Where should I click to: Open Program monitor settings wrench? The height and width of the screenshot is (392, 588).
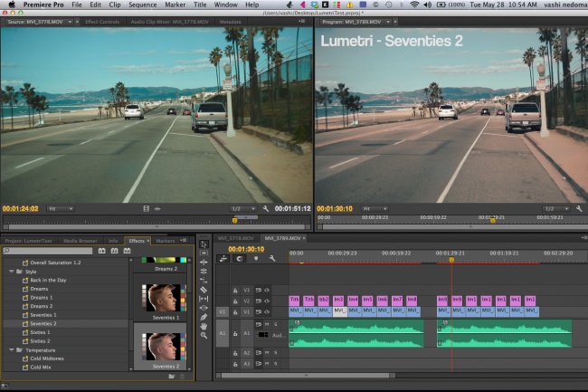(579, 208)
